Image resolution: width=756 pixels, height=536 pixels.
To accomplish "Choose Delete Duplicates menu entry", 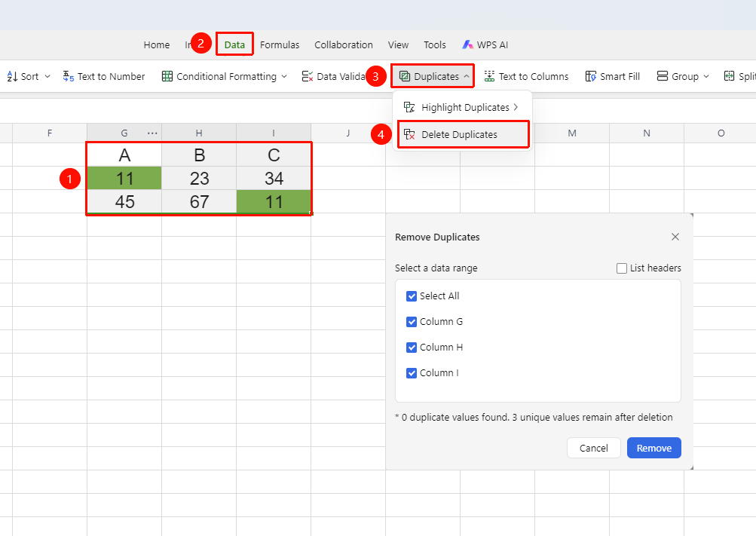I will click(463, 134).
